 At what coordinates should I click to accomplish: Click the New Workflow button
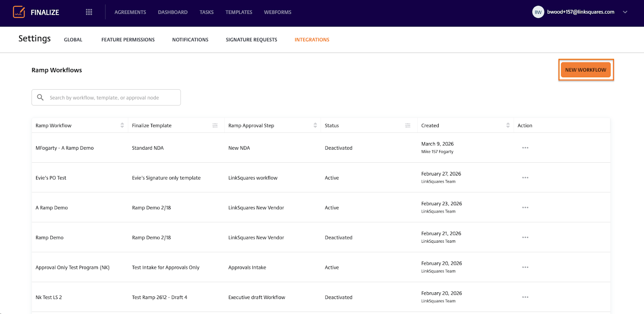pos(586,70)
